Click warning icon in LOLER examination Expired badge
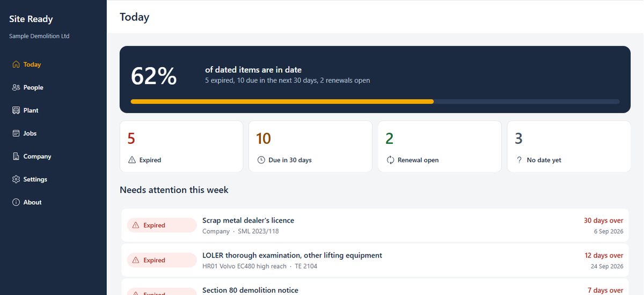The width and height of the screenshot is (644, 295). coord(136,260)
